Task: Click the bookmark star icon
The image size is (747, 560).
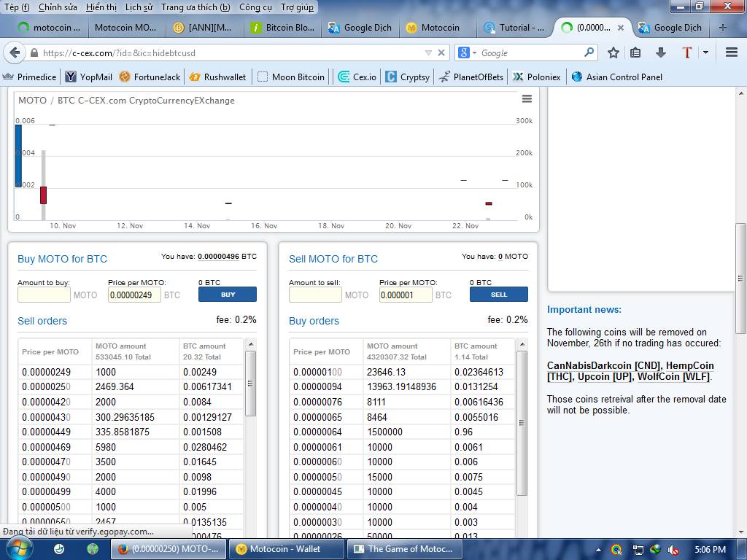Action: [x=614, y=52]
